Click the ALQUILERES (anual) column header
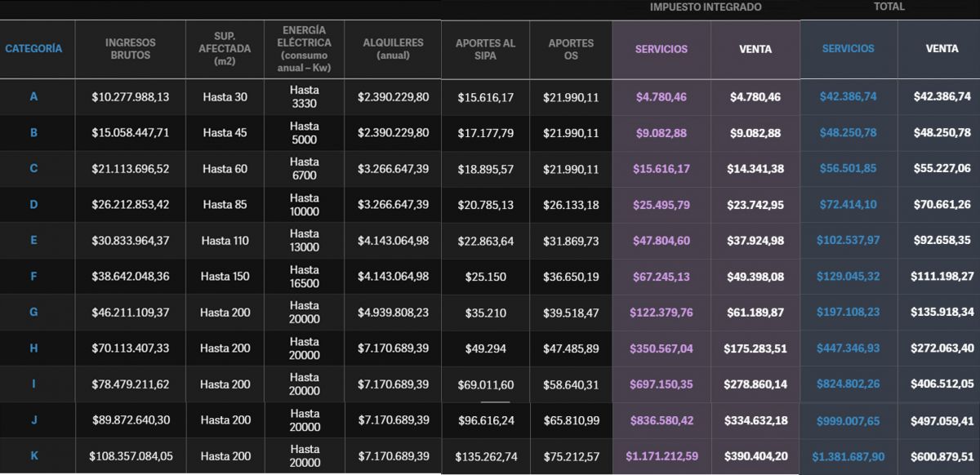Image resolution: width=980 pixels, height=475 pixels. point(393,49)
